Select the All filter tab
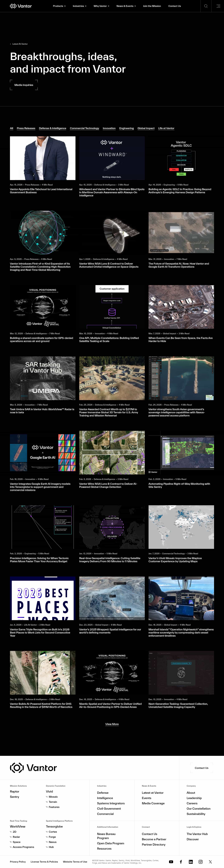Screen dimensions: 224x868 click(x=12, y=128)
